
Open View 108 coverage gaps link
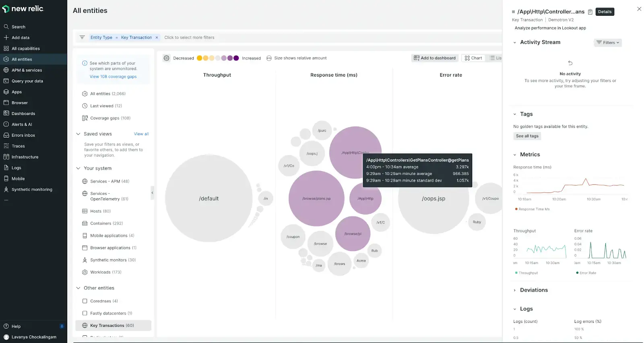point(113,76)
